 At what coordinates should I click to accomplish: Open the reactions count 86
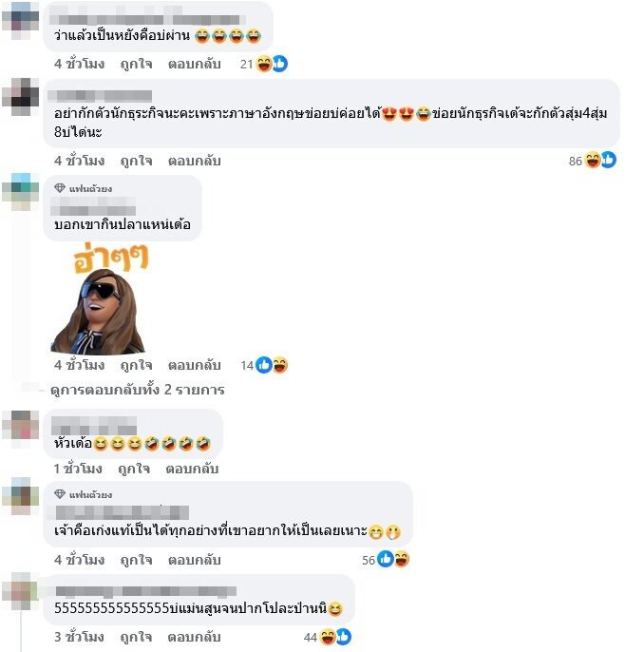575,161
